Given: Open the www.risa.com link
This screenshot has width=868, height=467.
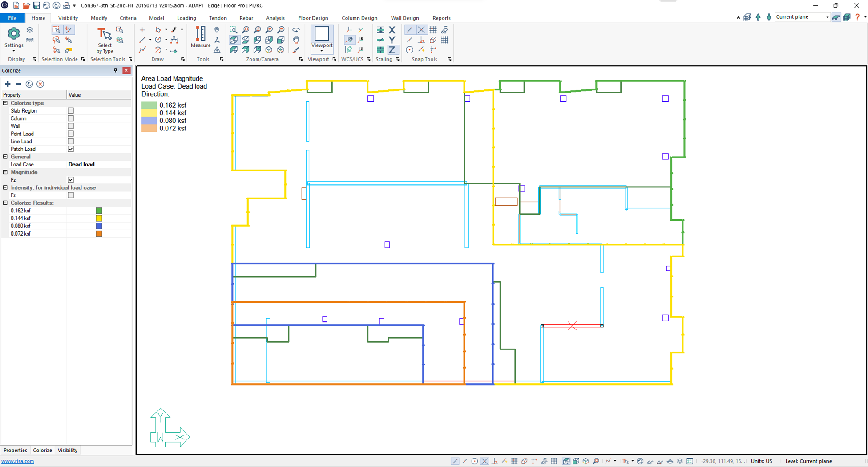Looking at the screenshot, I should 17,461.
